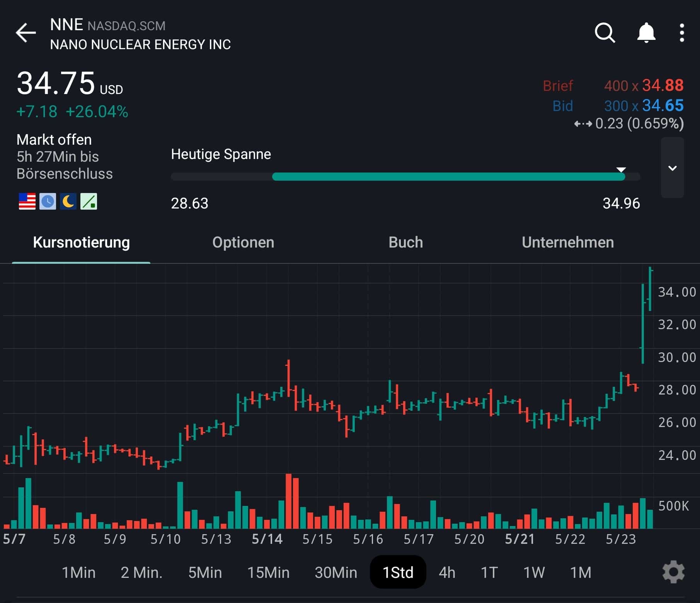Open the three-dot overflow menu
This screenshot has height=603, width=700.
(682, 33)
